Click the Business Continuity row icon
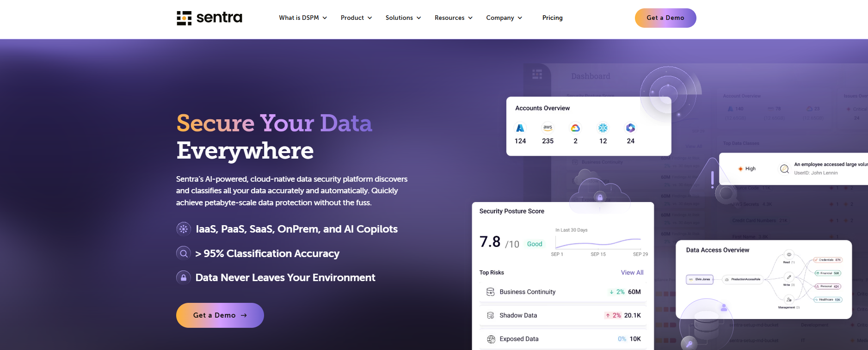Image resolution: width=868 pixels, height=350 pixels. [491, 292]
